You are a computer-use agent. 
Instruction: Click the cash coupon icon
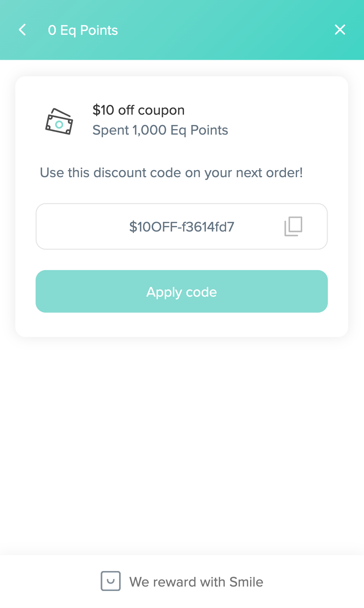click(x=59, y=121)
